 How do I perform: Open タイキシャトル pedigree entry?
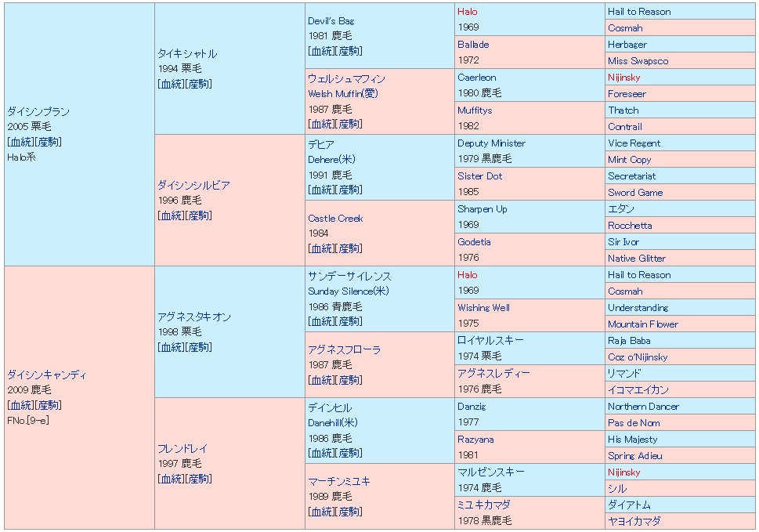click(187, 54)
